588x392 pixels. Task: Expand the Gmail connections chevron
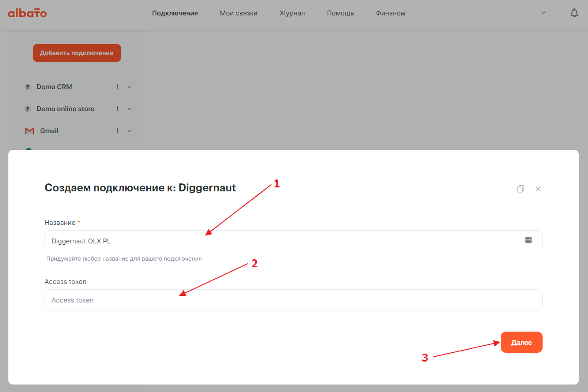click(x=130, y=131)
